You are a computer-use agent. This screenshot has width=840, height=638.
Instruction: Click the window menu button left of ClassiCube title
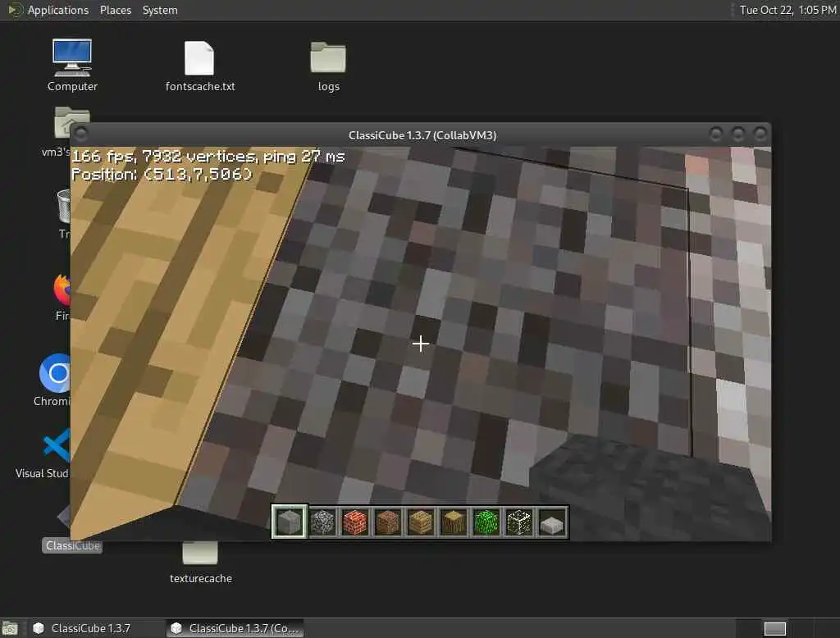pyautogui.click(x=81, y=134)
